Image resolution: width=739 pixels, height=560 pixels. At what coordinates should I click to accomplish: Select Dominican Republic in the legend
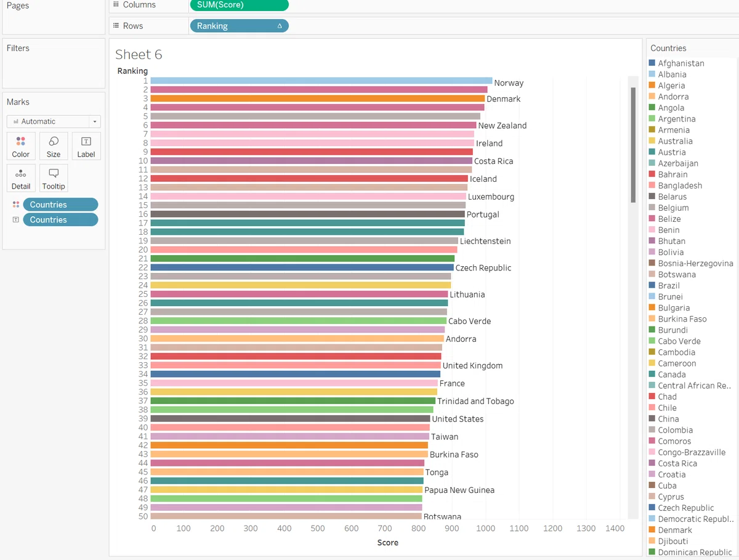(x=695, y=552)
